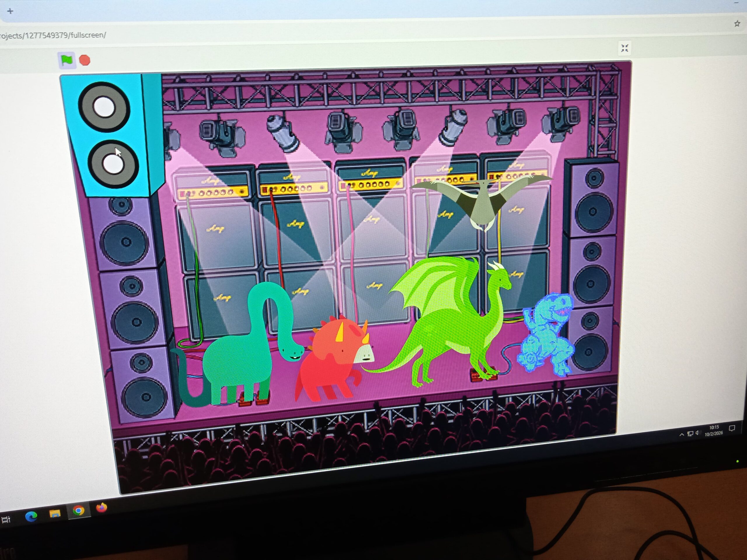Expand the hidden system tray icons chevron
Viewport: 747px width, 560px height.
pyautogui.click(x=681, y=435)
